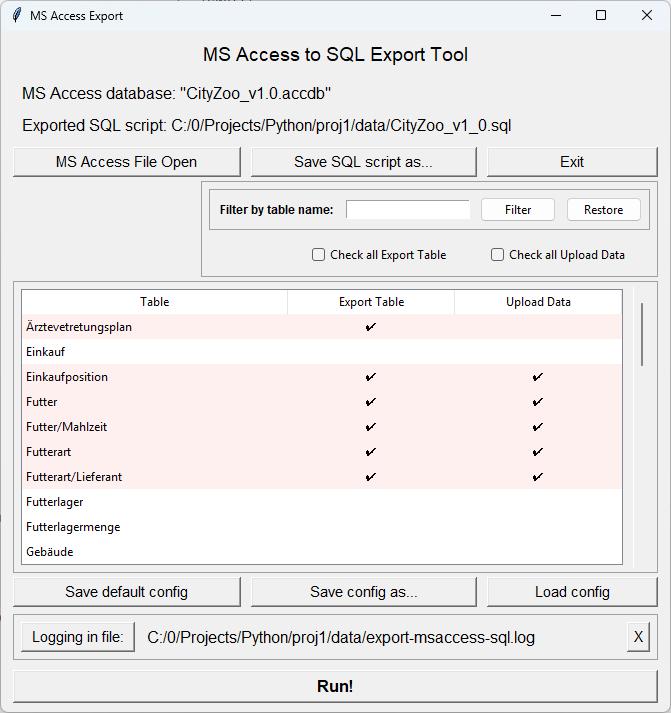Viewport: 671px width, 713px height.
Task: Uncheck Export Table for Futter
Action: coord(371,402)
